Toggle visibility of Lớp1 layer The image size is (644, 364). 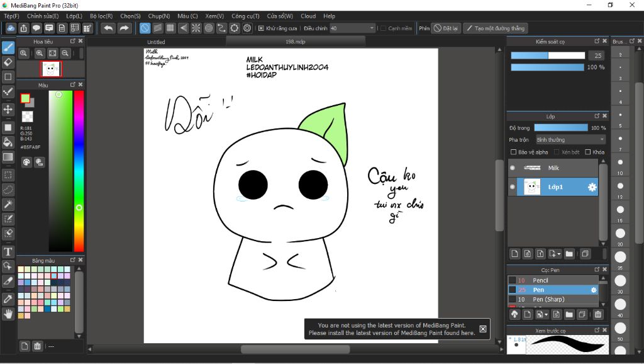[x=512, y=187]
